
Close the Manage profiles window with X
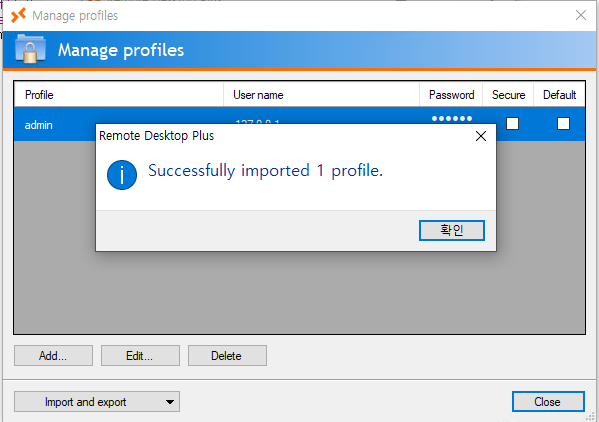click(581, 15)
